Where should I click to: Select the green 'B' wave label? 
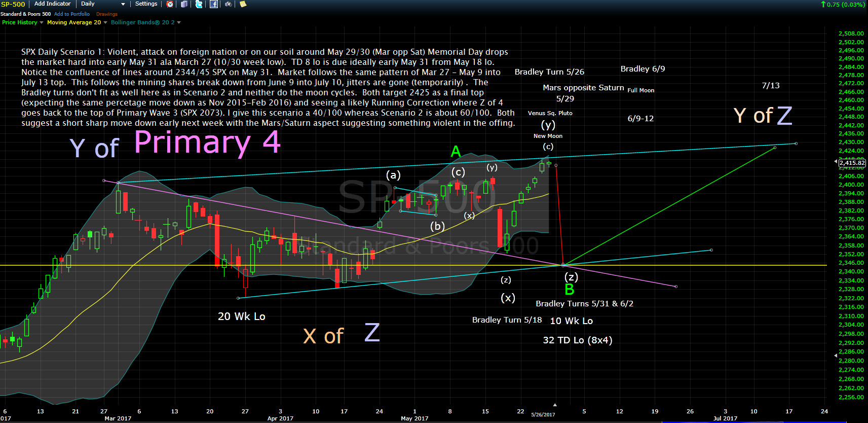coord(570,290)
